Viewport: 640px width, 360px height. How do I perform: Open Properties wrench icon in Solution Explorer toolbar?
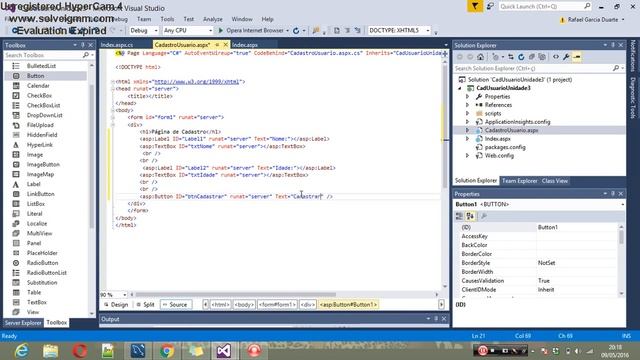[566, 57]
